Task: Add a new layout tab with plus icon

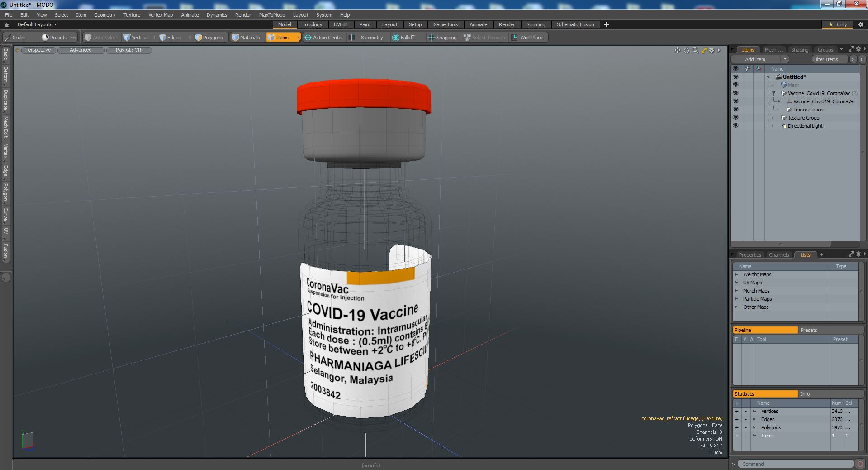Action: click(x=607, y=24)
